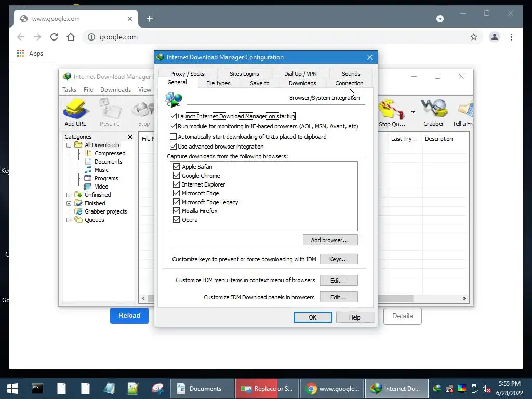
Task: Open the File menu in IDM
Action: pyautogui.click(x=88, y=89)
